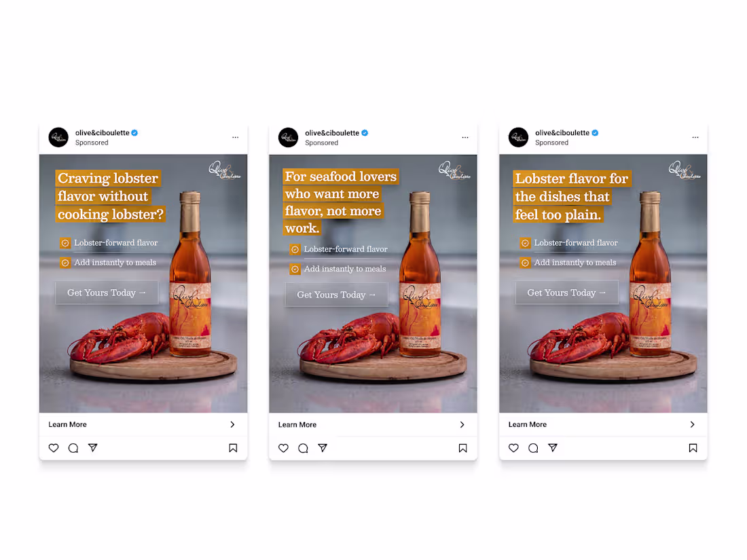Click "Get Yours Today" on the middle ad
Image resolution: width=747 pixels, height=560 pixels.
pos(336,295)
